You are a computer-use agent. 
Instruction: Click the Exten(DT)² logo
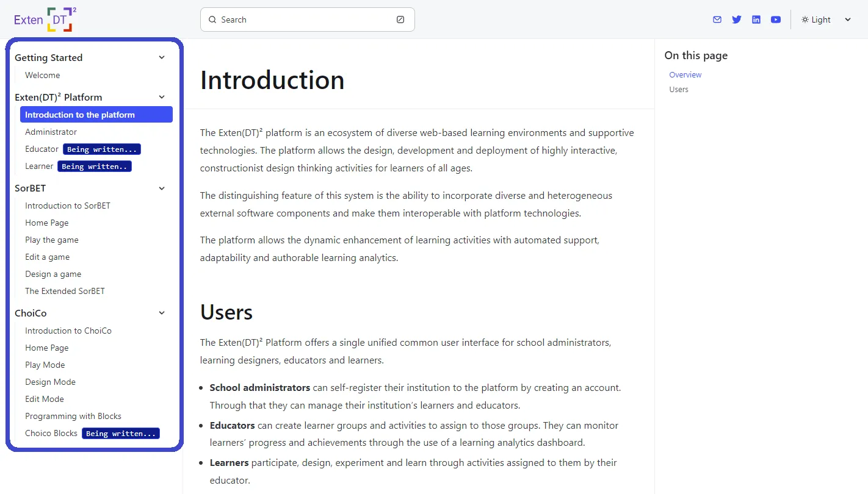click(x=43, y=19)
